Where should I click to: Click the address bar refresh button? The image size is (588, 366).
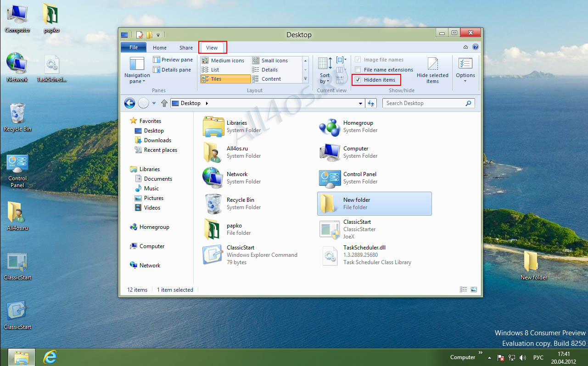pos(371,103)
